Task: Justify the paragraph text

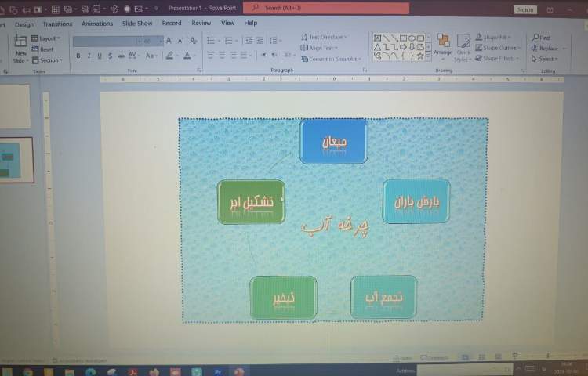Action: click(244, 56)
